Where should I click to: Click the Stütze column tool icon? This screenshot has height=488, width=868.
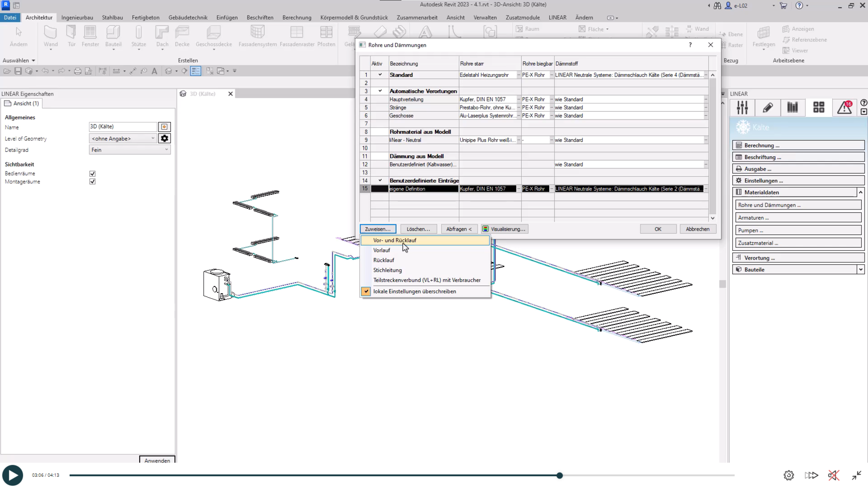pyautogui.click(x=139, y=33)
